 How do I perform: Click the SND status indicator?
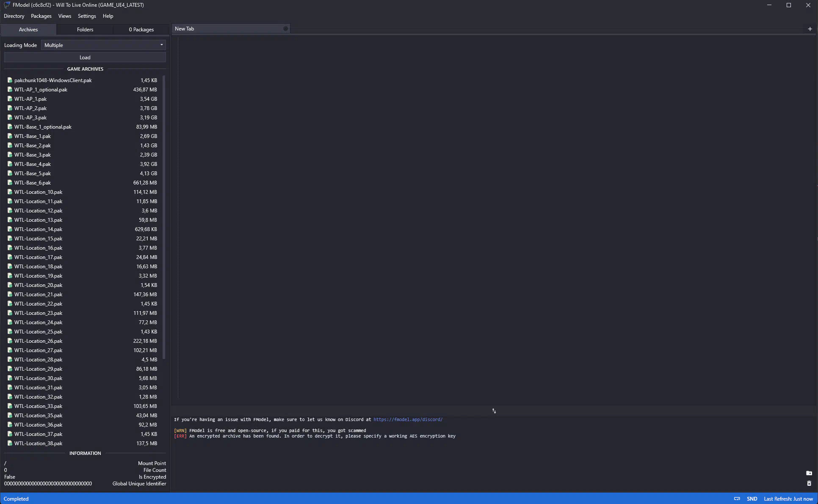pos(752,499)
